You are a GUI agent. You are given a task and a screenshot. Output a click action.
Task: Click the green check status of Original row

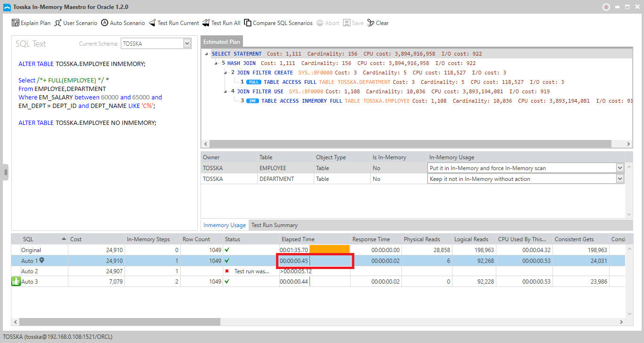(x=227, y=250)
